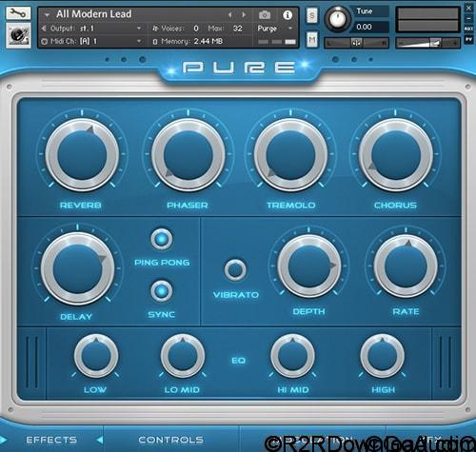476x452 pixels.
Task: Click the Chorus knob
Action: [396, 155]
